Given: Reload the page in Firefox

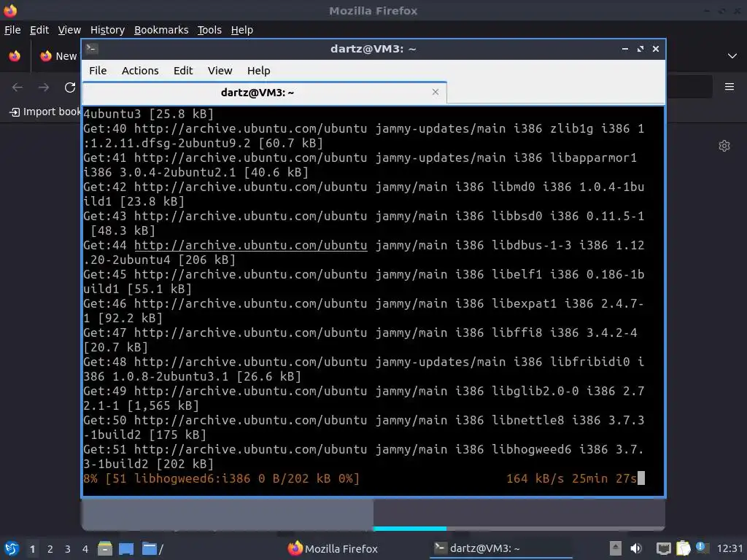Looking at the screenshot, I should (x=70, y=87).
